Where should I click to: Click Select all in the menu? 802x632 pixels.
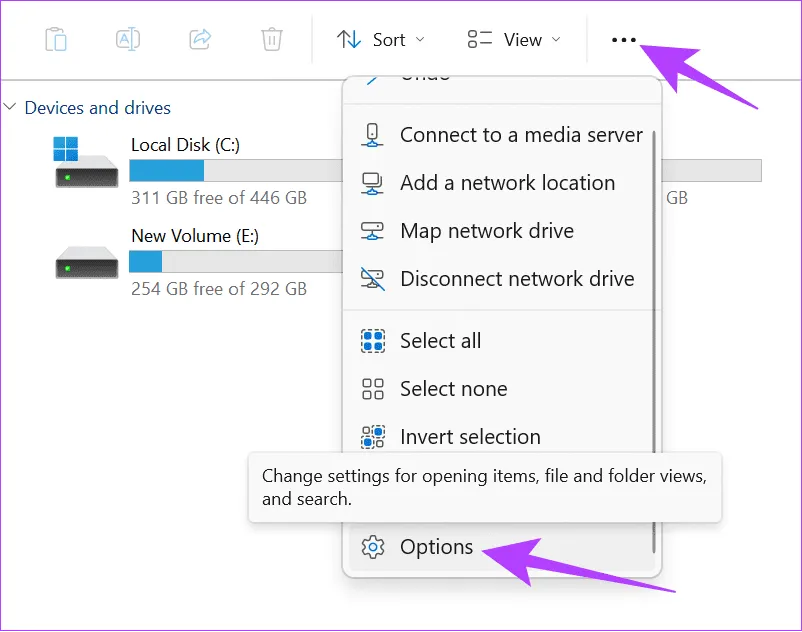point(440,341)
